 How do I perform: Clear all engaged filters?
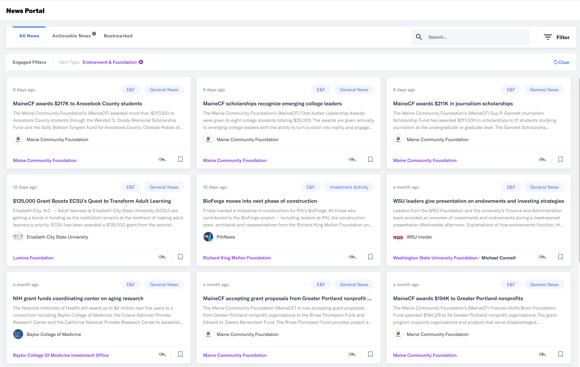[x=561, y=62]
